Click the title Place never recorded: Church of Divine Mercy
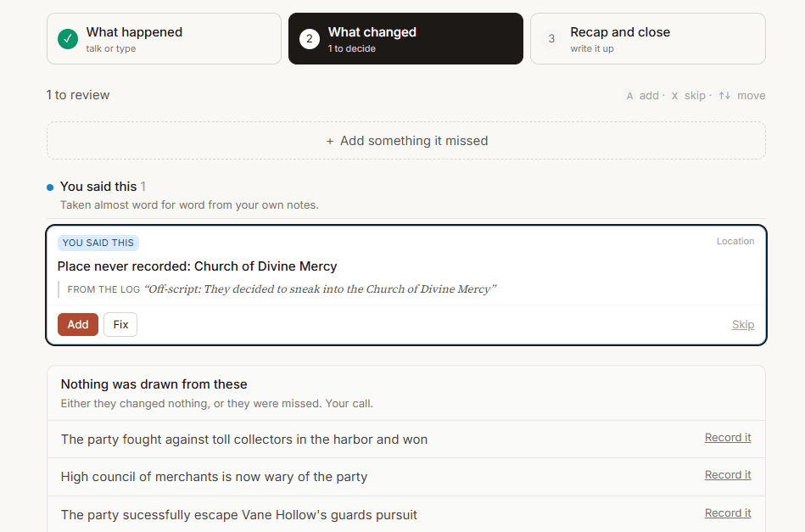This screenshot has width=805, height=532. click(197, 266)
